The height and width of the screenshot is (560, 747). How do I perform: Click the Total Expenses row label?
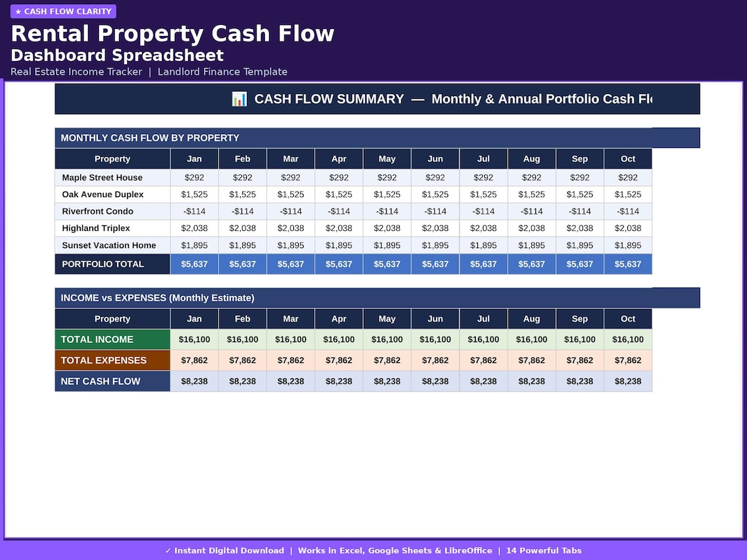[113, 360]
